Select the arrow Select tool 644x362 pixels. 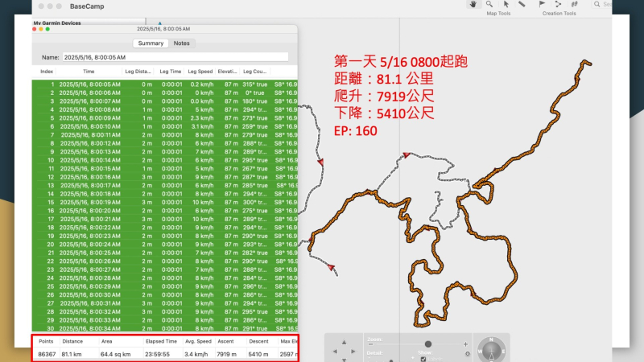point(506,4)
